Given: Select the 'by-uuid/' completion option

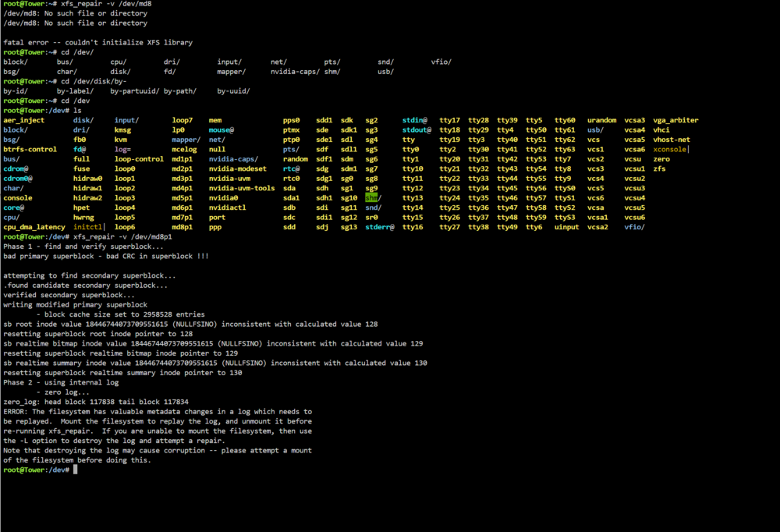Looking at the screenshot, I should (x=233, y=91).
